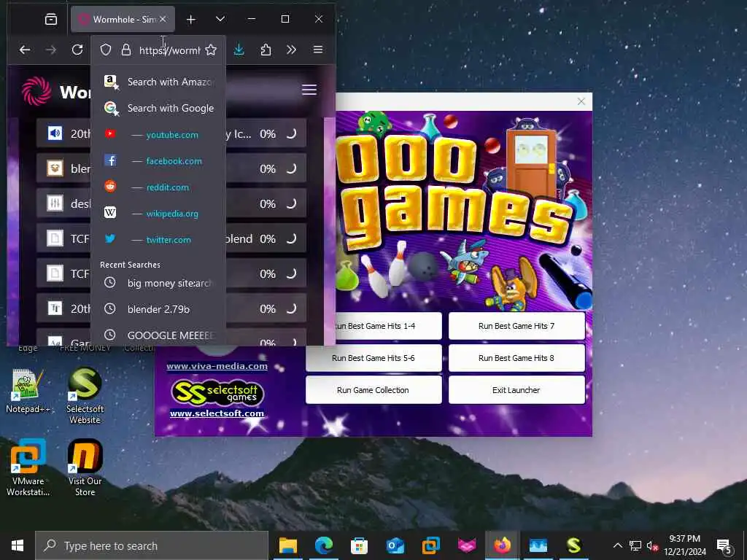Click the audio file icon in first row

tap(55, 133)
